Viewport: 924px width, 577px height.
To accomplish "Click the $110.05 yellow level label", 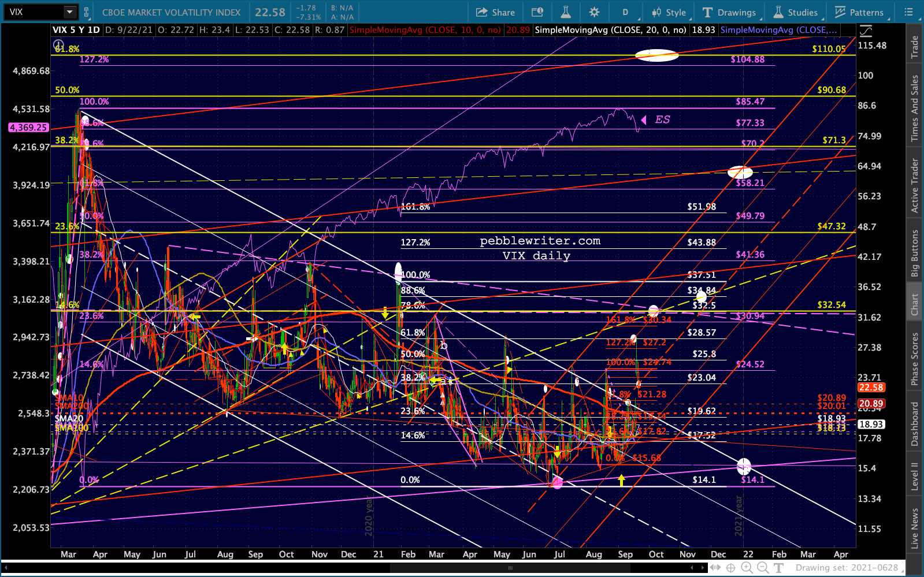I will [x=829, y=49].
